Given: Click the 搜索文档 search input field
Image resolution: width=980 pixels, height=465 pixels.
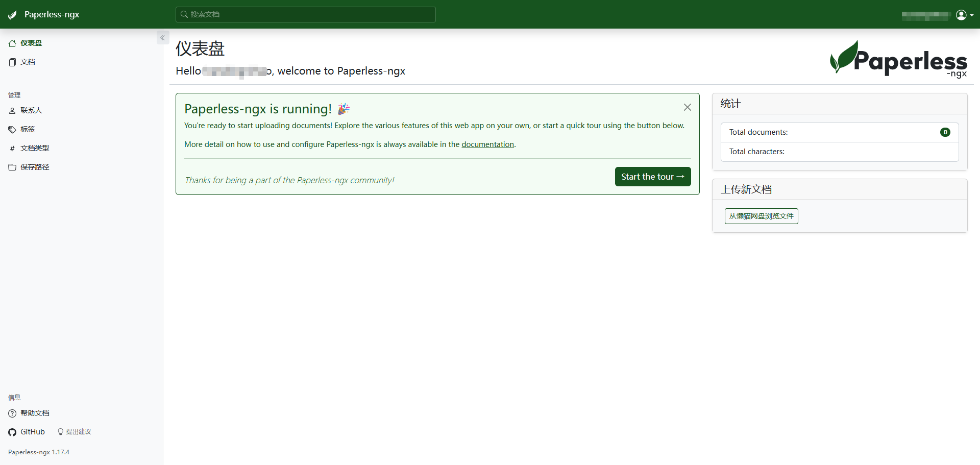Looking at the screenshot, I should coord(306,14).
